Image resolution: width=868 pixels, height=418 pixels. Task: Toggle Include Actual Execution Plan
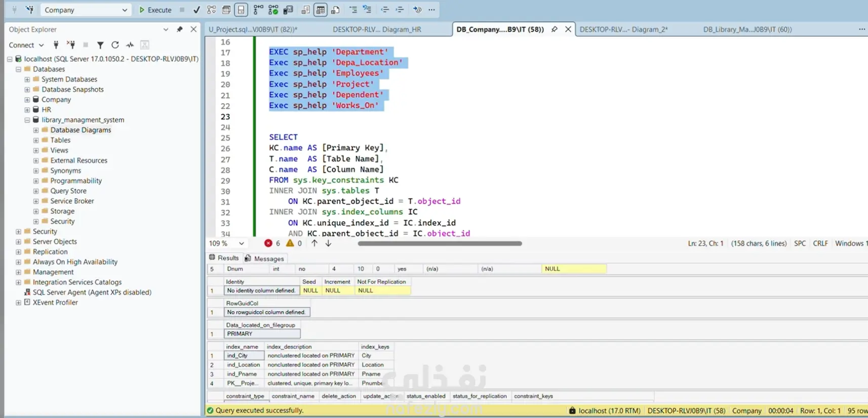tap(258, 10)
